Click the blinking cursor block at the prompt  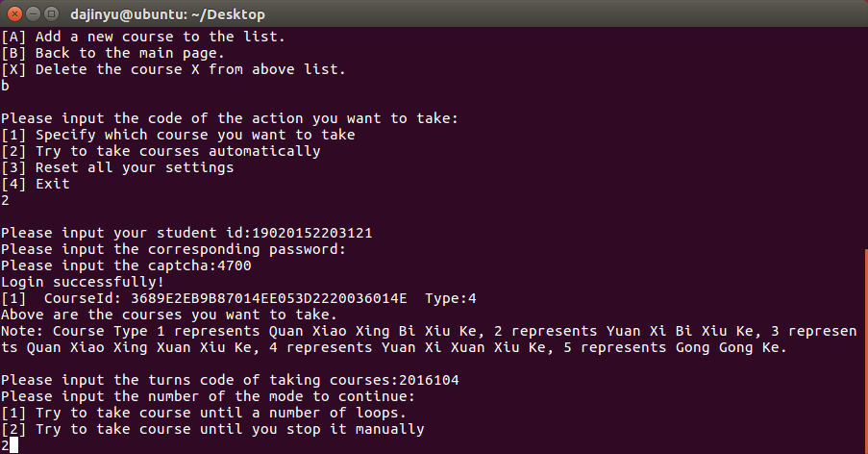(x=13, y=445)
